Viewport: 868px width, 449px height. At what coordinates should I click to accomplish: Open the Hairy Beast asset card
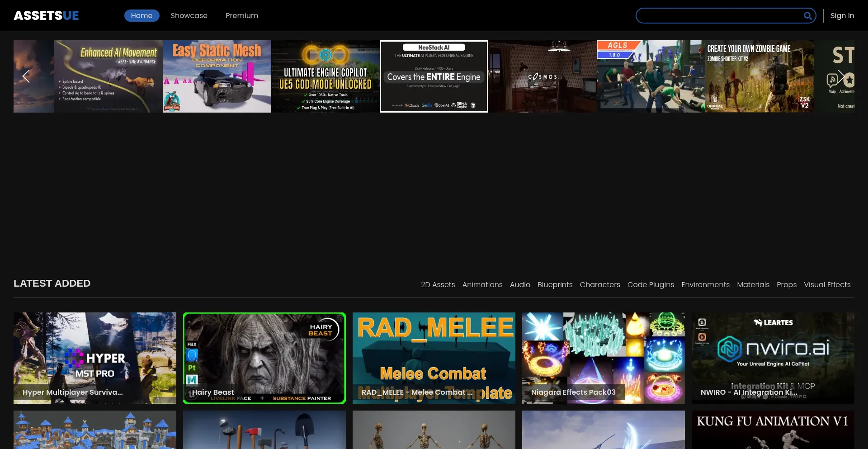point(264,358)
